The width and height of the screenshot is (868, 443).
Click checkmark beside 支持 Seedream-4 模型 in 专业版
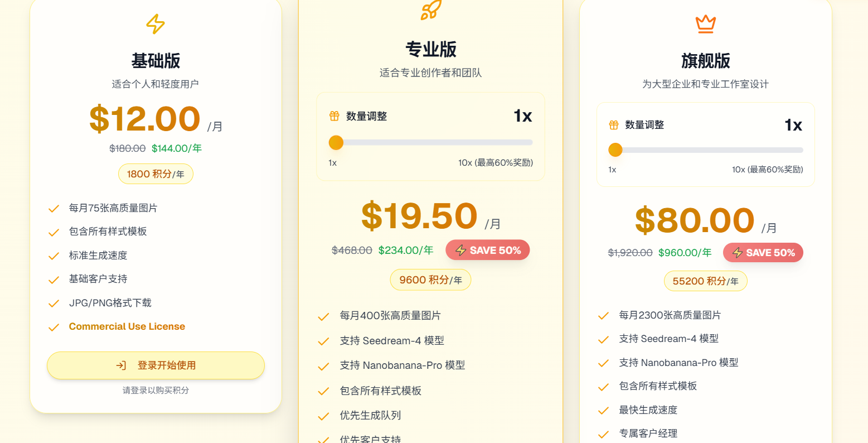[323, 340]
